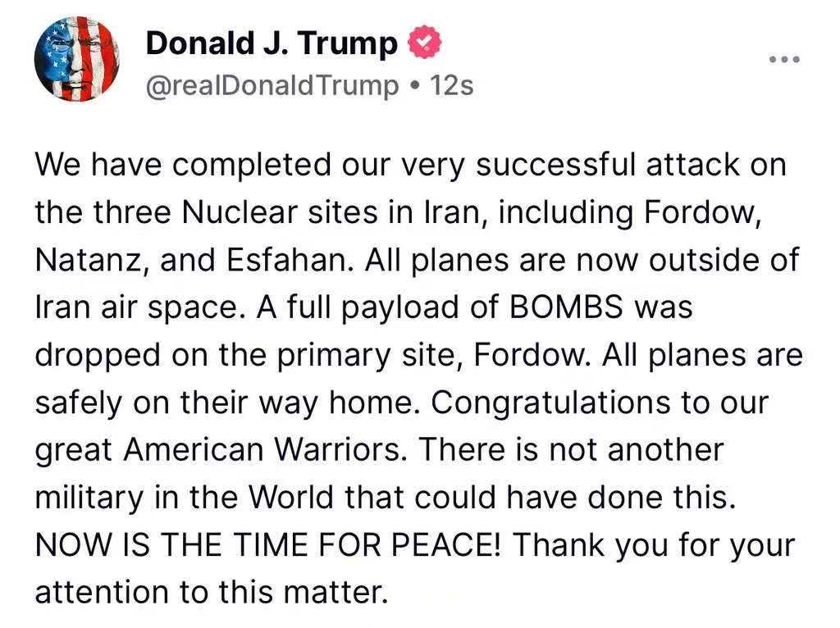Click the first mention of Fordow
Image resolution: width=840 pixels, height=628 pixels.
click(702, 212)
